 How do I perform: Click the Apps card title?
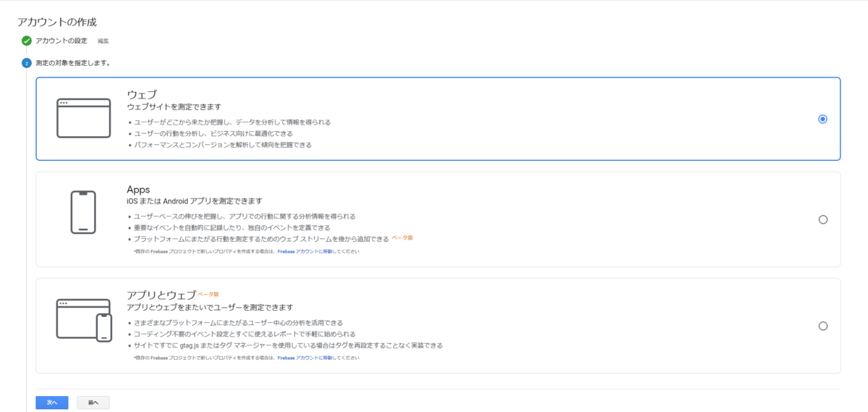coord(138,190)
